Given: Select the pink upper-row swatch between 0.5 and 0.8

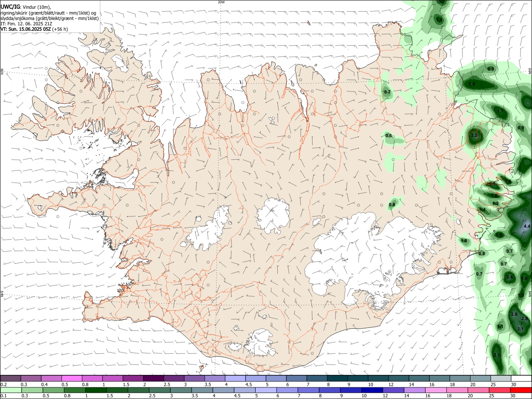Looking at the screenshot, I should coord(71,378).
